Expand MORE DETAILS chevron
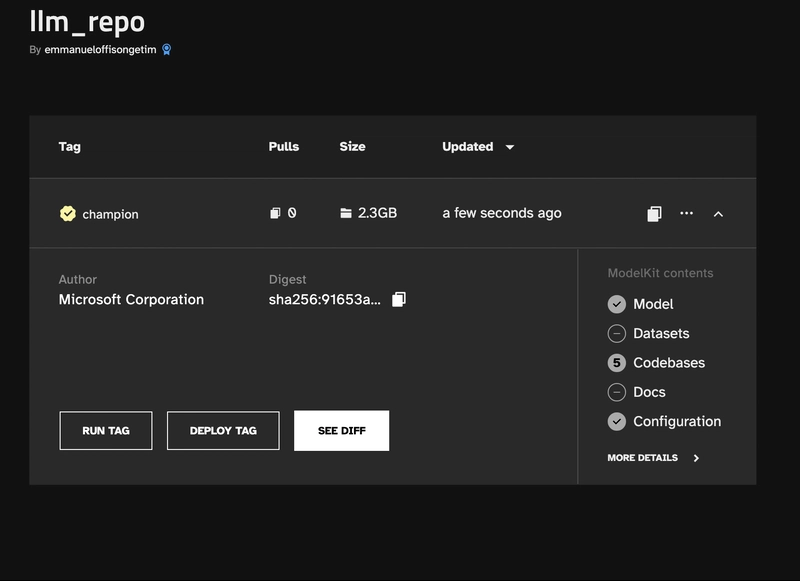Screen dimensions: 800x581 [696, 458]
